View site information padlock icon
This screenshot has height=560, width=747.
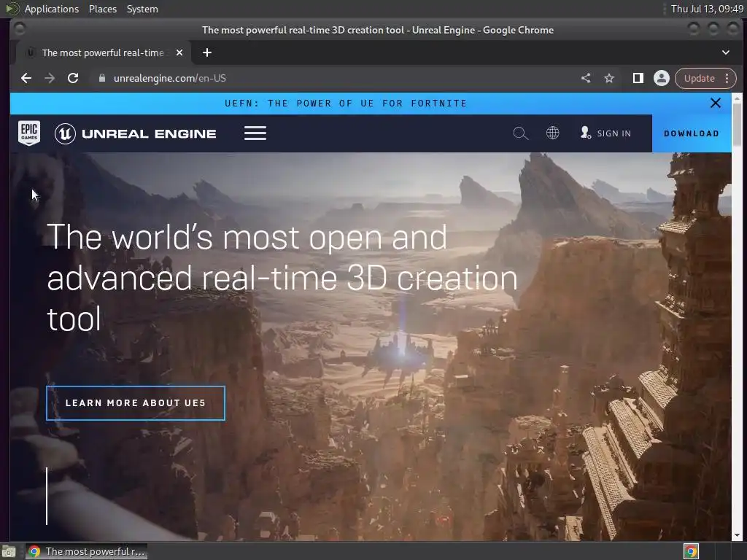pos(101,78)
